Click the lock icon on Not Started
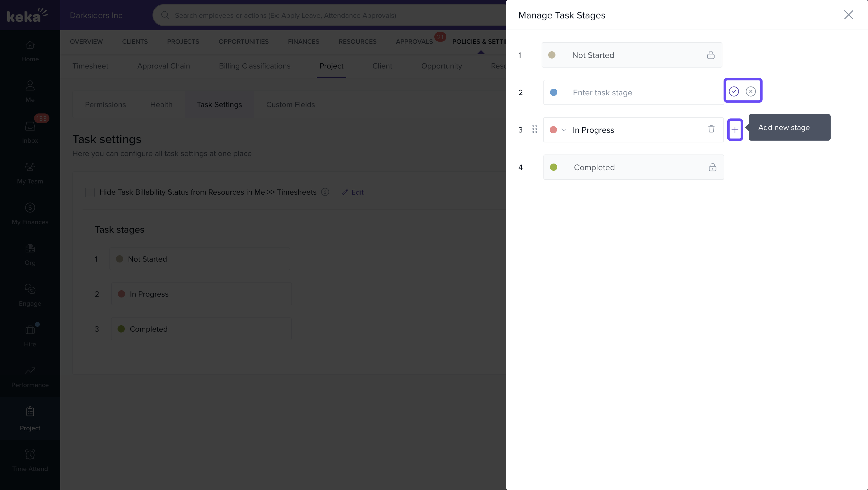 click(x=711, y=55)
